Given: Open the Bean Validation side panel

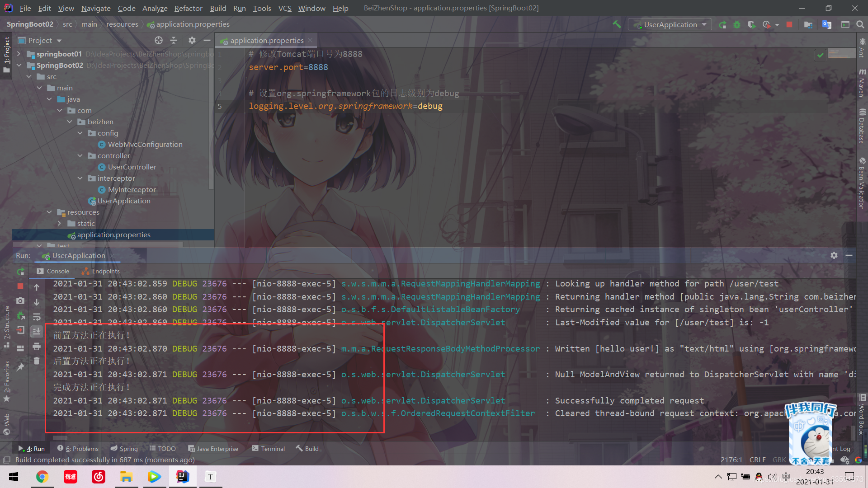Looking at the screenshot, I should point(862,183).
